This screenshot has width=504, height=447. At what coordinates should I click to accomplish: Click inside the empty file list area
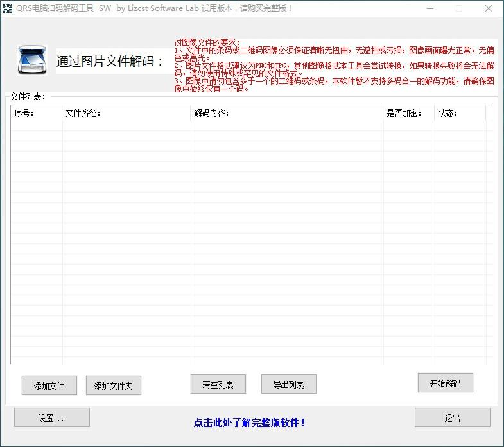click(x=250, y=244)
